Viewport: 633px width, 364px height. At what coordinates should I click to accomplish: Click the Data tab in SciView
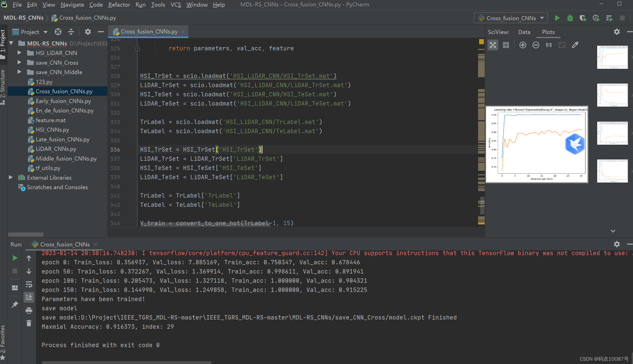tap(523, 32)
